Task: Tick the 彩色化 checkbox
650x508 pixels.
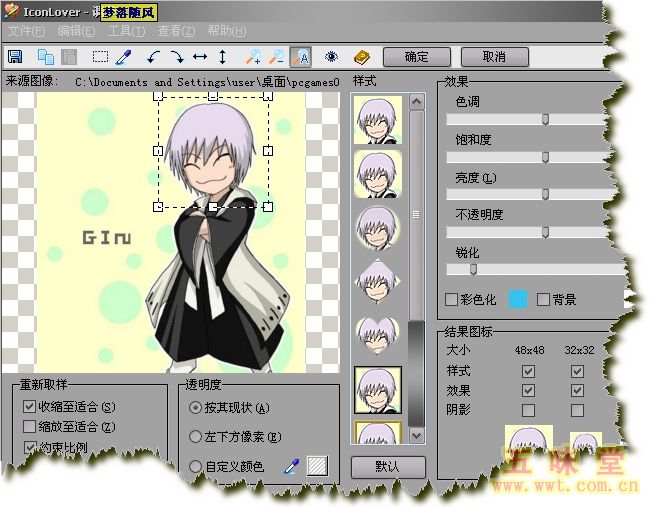Action: click(x=451, y=299)
